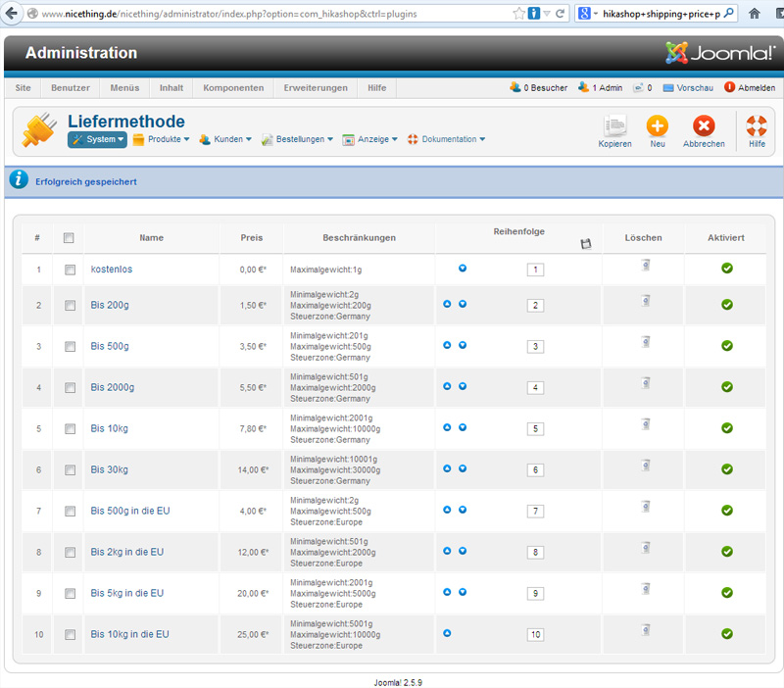
Task: Delete the kostenlos shipping method
Action: [x=645, y=265]
